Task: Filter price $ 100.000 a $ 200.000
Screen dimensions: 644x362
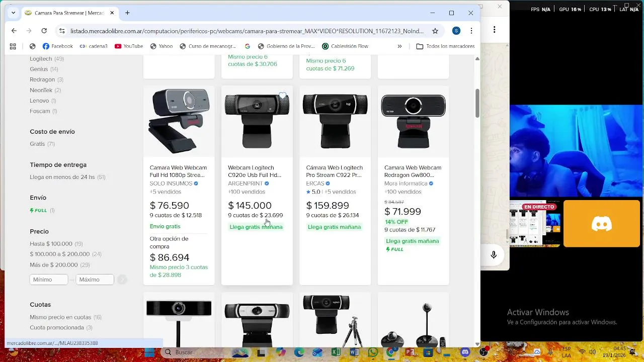Action: [65, 254]
